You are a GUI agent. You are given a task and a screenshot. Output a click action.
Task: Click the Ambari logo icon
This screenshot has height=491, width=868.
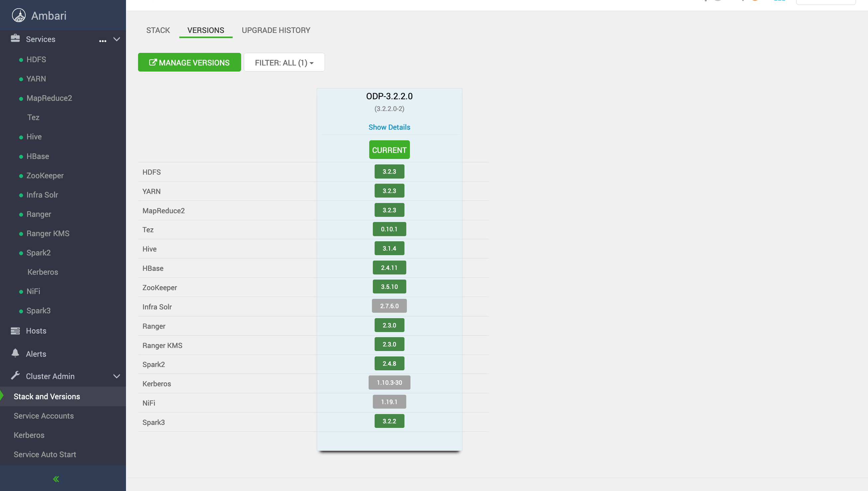(x=19, y=16)
